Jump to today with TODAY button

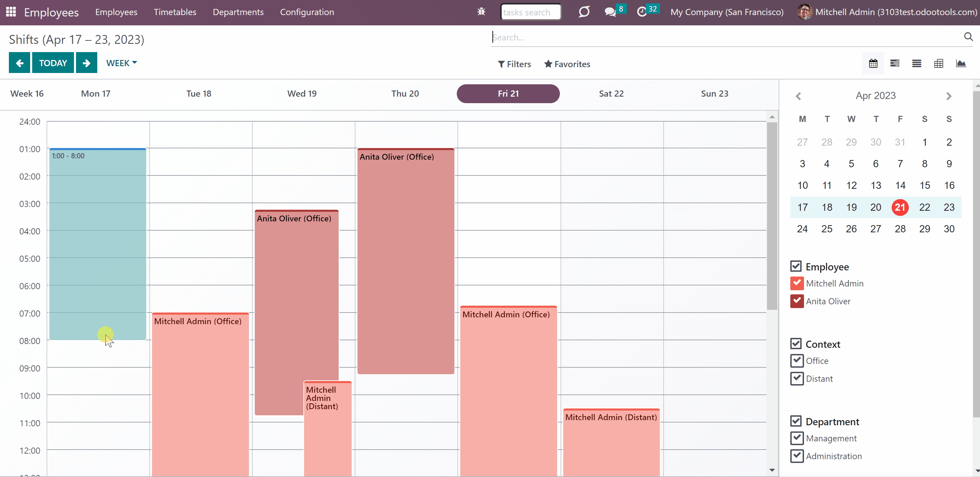coord(53,63)
